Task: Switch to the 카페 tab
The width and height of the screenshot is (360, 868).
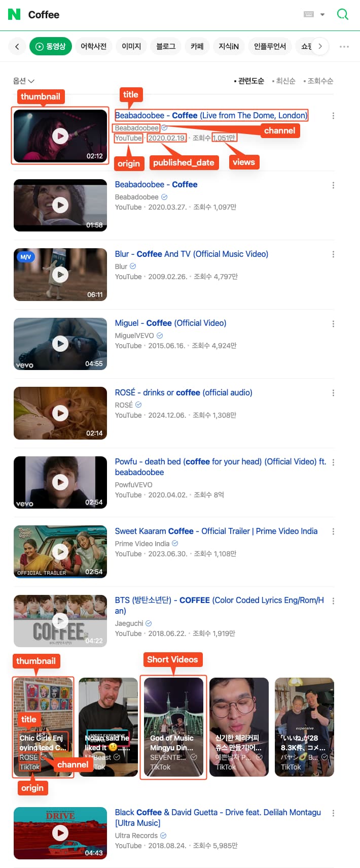Action: [x=197, y=46]
